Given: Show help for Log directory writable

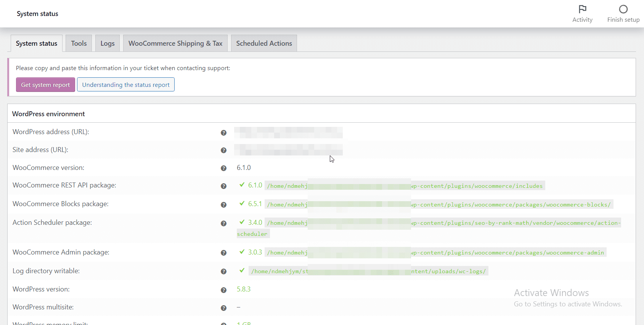Looking at the screenshot, I should pyautogui.click(x=223, y=272).
